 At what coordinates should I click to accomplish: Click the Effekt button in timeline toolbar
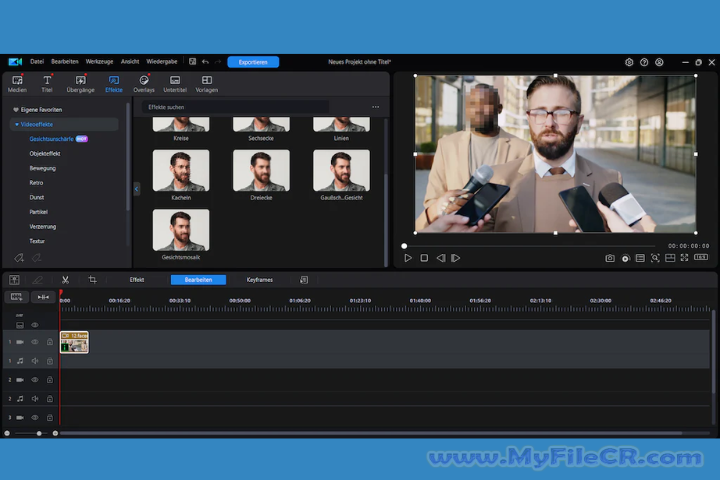coord(137,280)
